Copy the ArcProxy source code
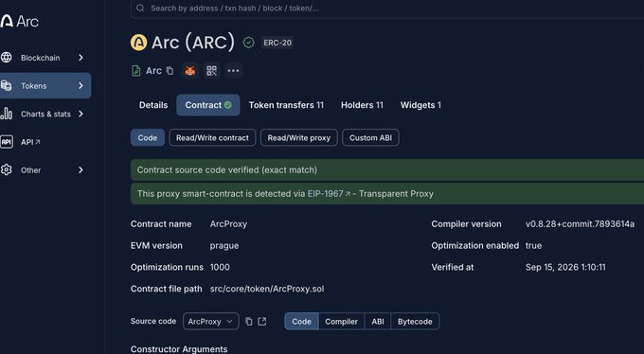The image size is (644, 354). click(249, 322)
